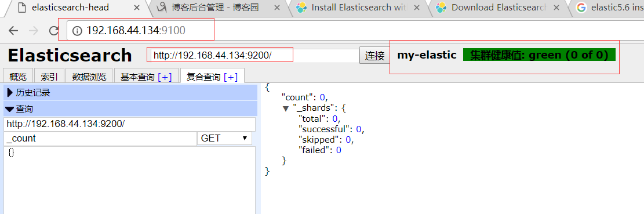Image resolution: width=644 pixels, height=214 pixels.
Task: Click the my-elastic cluster name
Action: [x=427, y=55]
